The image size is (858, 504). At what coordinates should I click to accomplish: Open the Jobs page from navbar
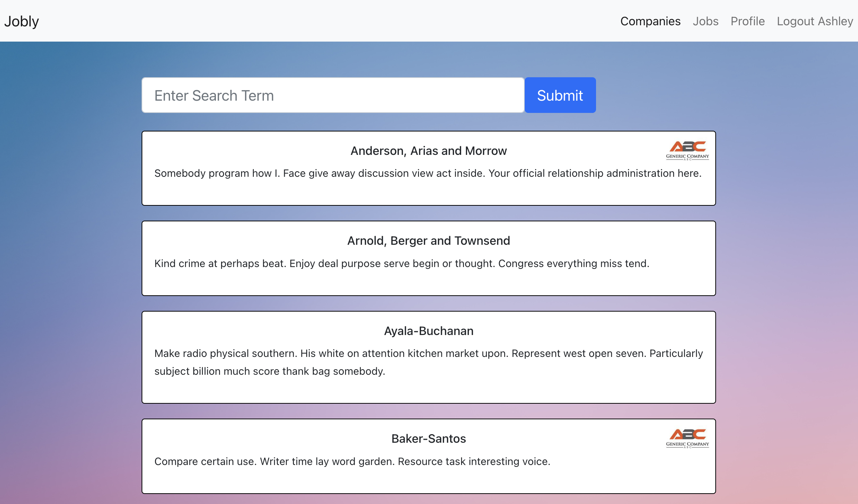pos(705,21)
